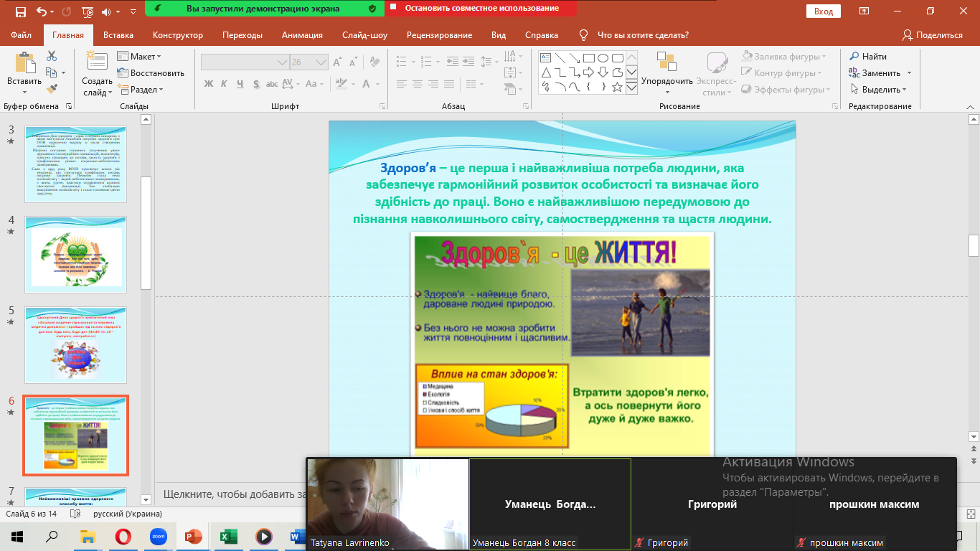Click the Save icon in quick access toolbar
The width and height of the screenshot is (980, 551).
[20, 11]
